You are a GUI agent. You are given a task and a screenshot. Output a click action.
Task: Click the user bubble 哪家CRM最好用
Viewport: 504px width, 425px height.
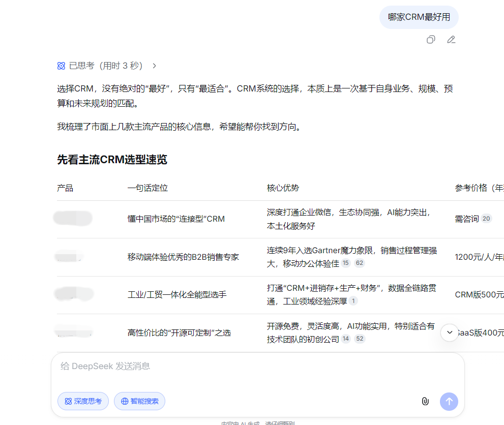coord(419,17)
